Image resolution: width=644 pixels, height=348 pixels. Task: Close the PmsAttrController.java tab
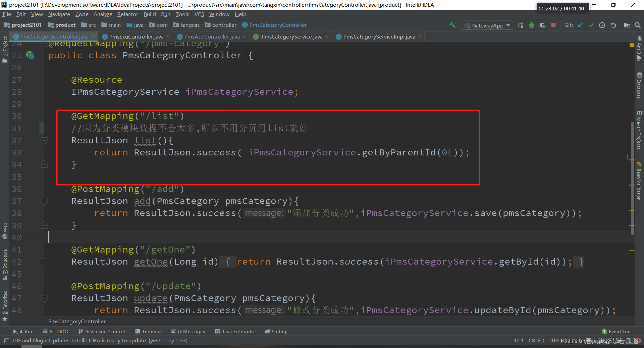pos(244,37)
